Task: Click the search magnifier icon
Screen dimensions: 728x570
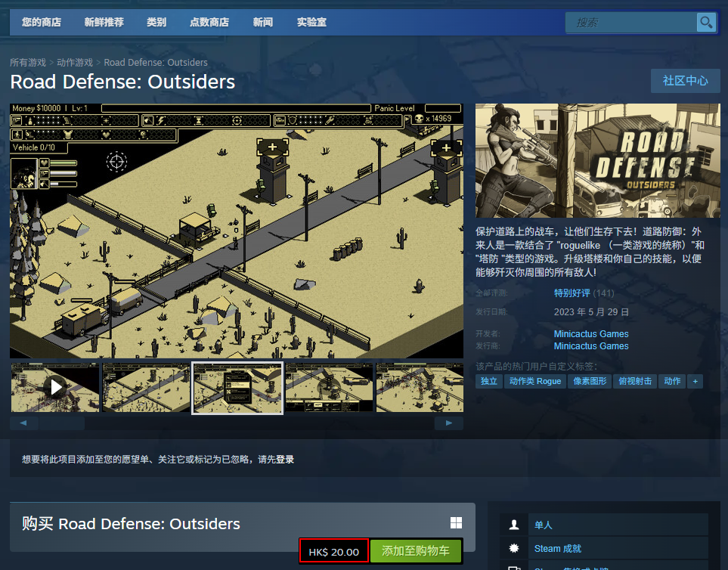Action: coord(706,22)
